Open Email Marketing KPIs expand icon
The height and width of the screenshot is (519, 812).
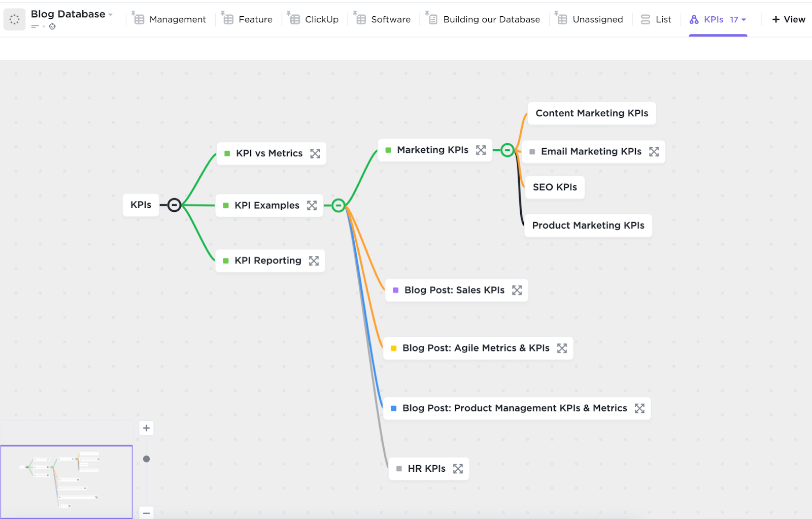tap(654, 151)
